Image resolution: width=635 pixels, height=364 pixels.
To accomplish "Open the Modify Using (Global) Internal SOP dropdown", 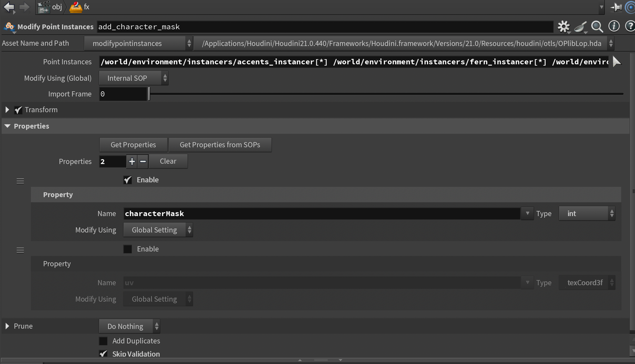I will (133, 78).
